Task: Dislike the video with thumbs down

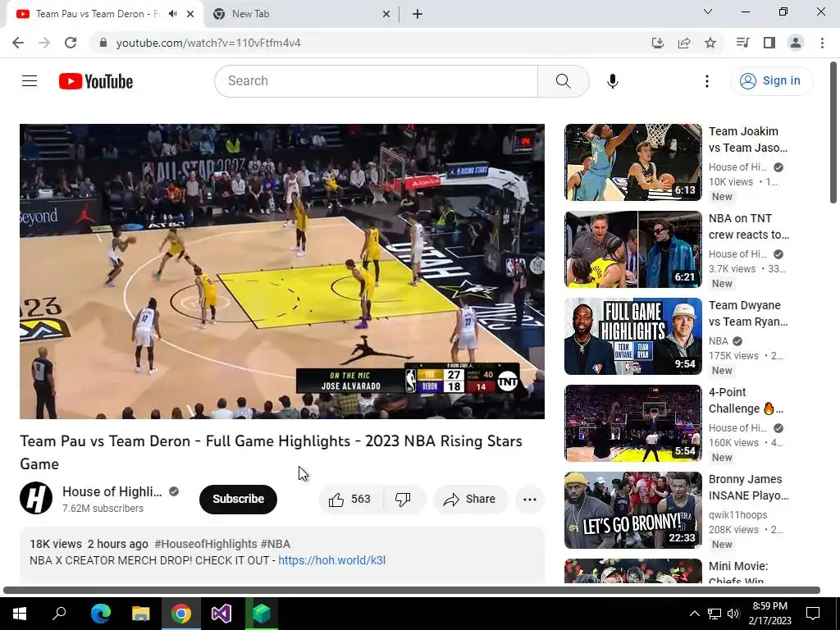Action: click(x=403, y=500)
